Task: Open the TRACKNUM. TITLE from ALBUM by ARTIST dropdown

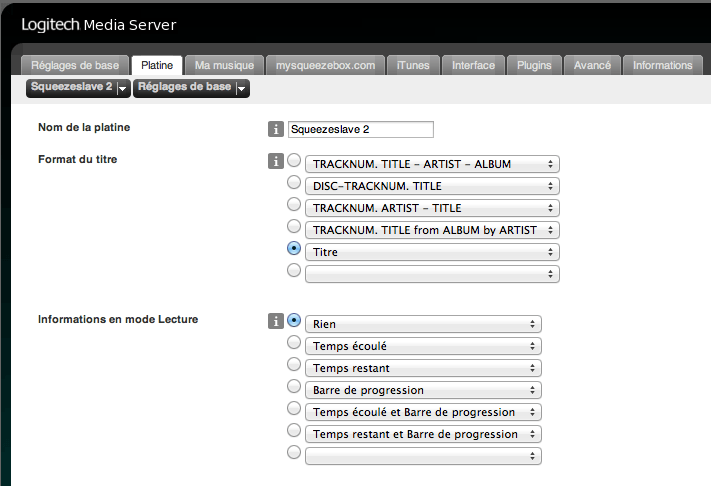Action: pyautogui.click(x=432, y=230)
